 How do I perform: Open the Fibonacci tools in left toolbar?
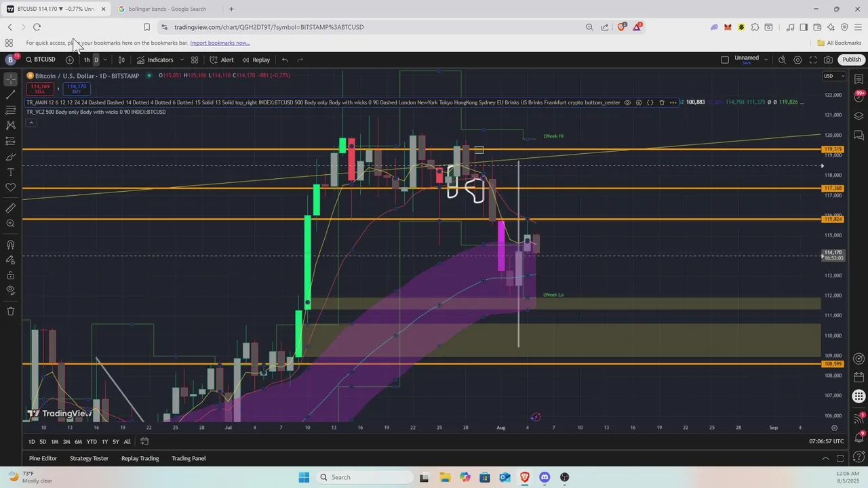(10, 110)
